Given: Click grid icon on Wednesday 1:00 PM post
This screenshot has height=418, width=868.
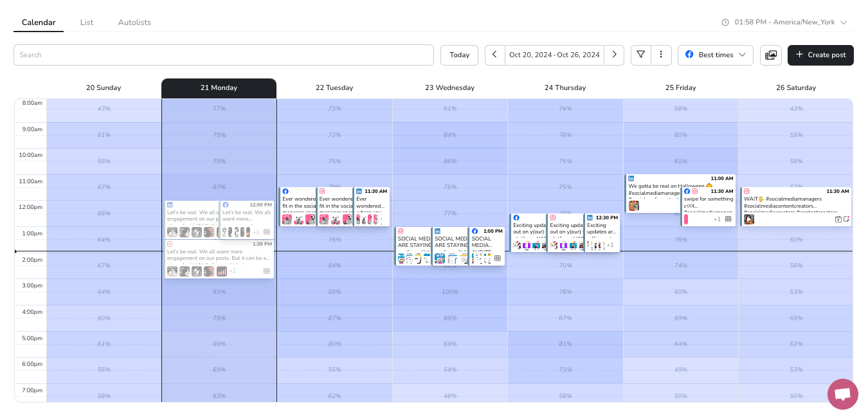Looking at the screenshot, I should [497, 259].
